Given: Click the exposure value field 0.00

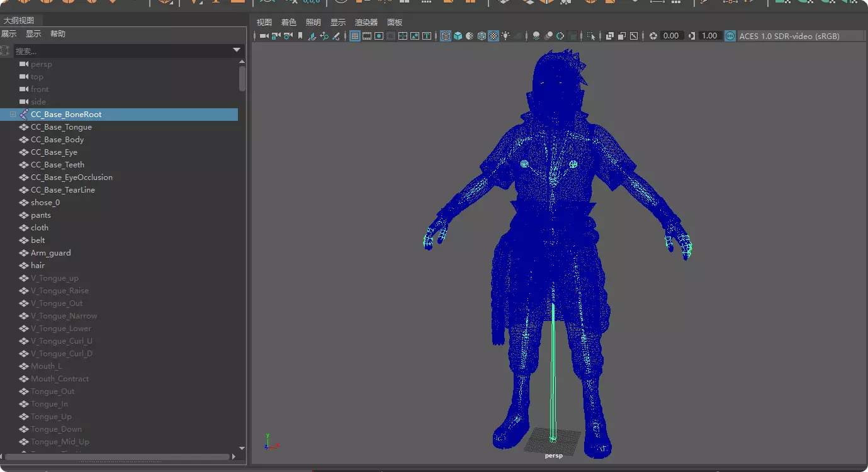Looking at the screenshot, I should pos(671,36).
